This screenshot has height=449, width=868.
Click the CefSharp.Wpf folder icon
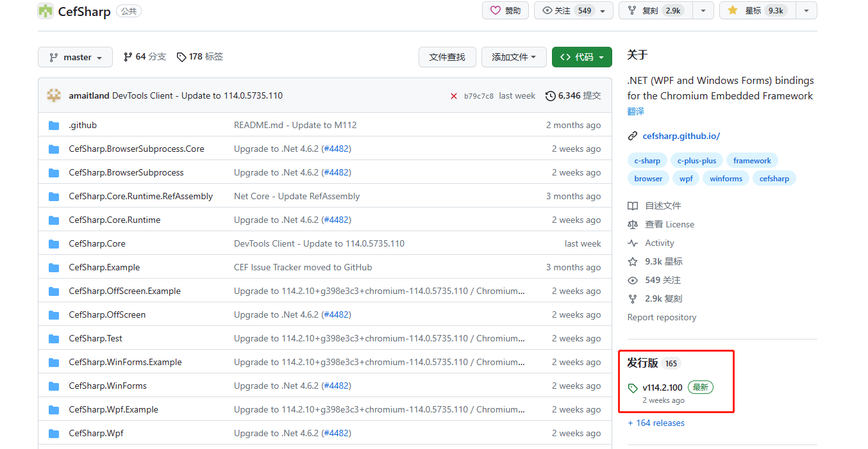point(54,434)
